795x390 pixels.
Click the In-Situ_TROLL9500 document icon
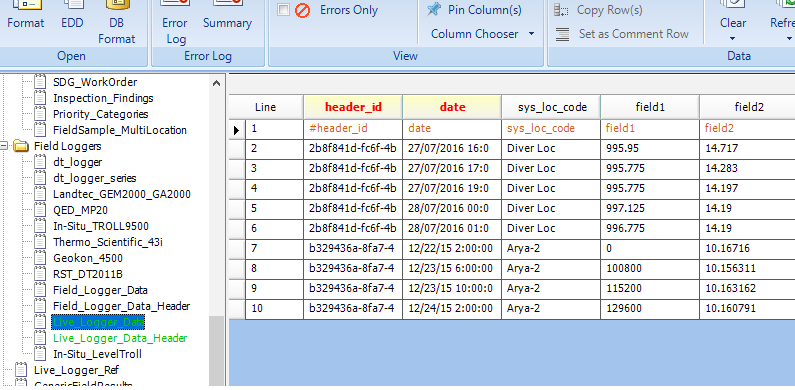point(41,226)
